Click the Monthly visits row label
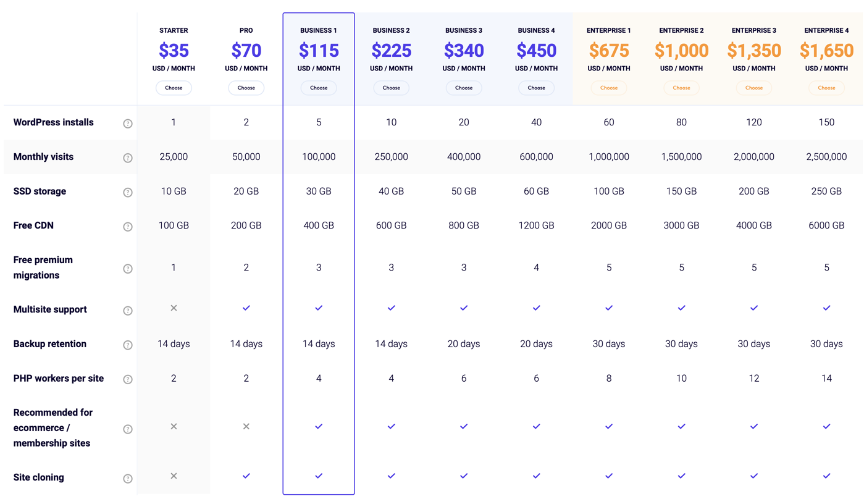Image resolution: width=864 pixels, height=504 pixels. click(43, 157)
